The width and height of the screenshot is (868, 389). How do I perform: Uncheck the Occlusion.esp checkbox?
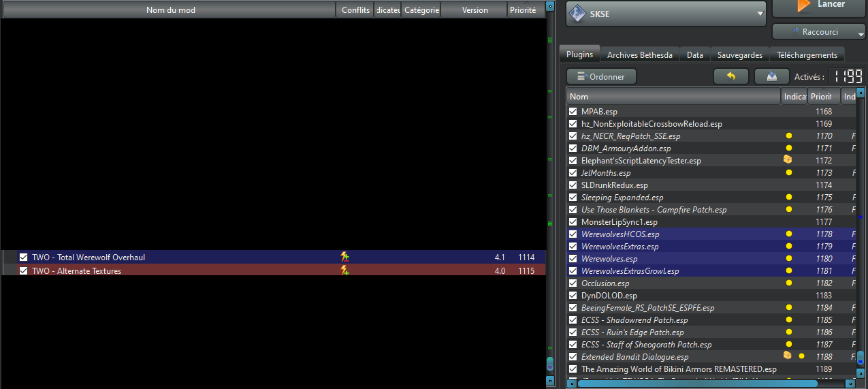tap(573, 283)
